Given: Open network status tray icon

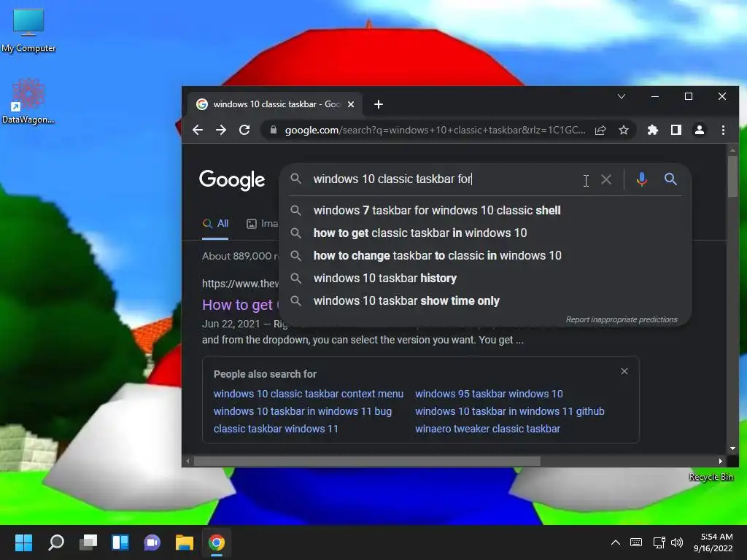Looking at the screenshot, I should pyautogui.click(x=659, y=542).
